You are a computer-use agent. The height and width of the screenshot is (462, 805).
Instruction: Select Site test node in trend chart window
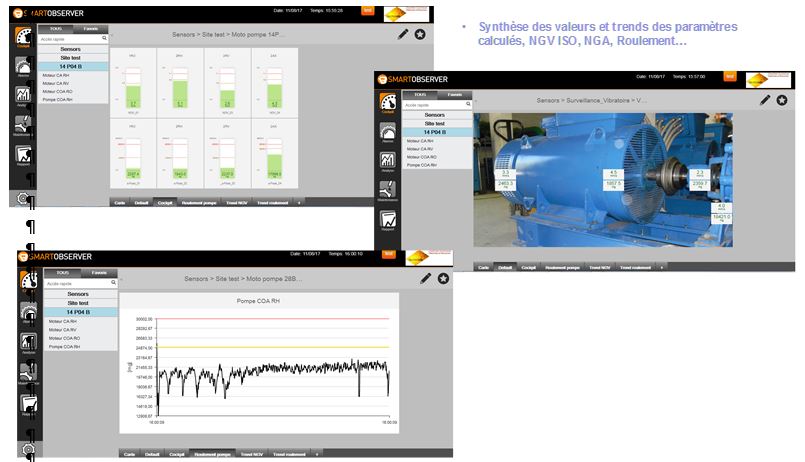coord(81,303)
